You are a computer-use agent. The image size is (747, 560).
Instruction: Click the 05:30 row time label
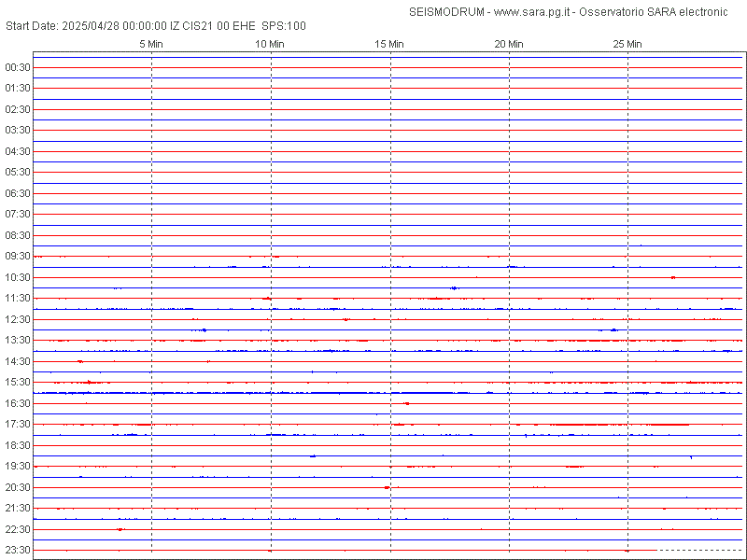point(18,172)
